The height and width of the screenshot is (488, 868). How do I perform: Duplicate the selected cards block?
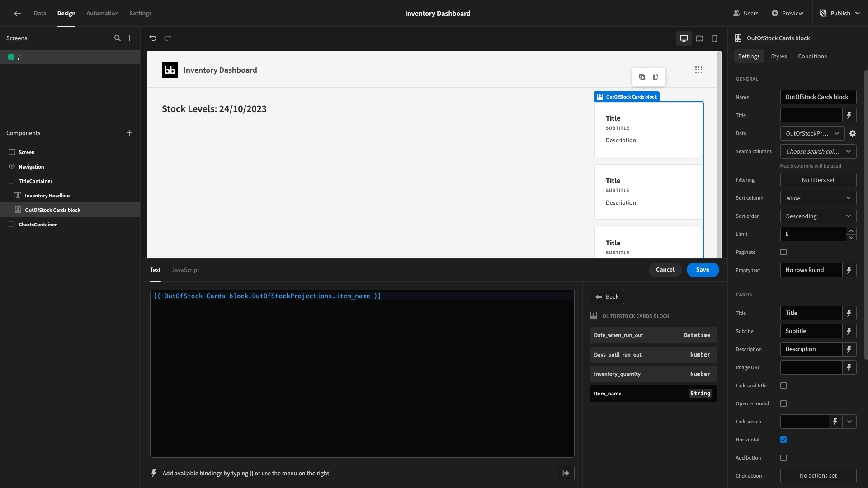point(642,77)
